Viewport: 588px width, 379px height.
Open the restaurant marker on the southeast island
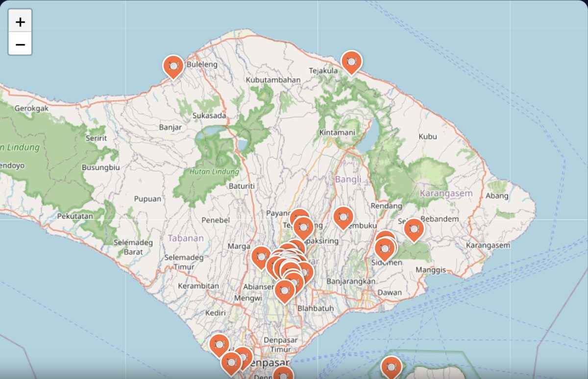pos(391,367)
